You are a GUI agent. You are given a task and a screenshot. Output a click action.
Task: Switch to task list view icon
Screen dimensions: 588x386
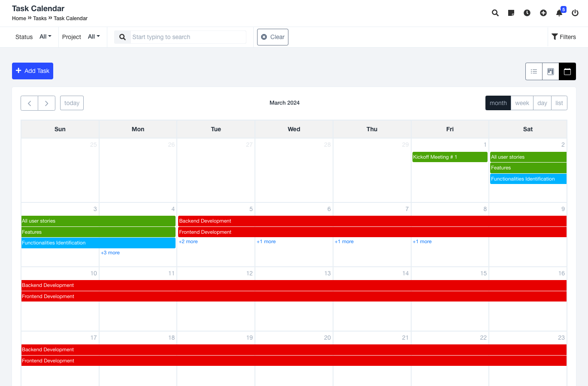(534, 72)
